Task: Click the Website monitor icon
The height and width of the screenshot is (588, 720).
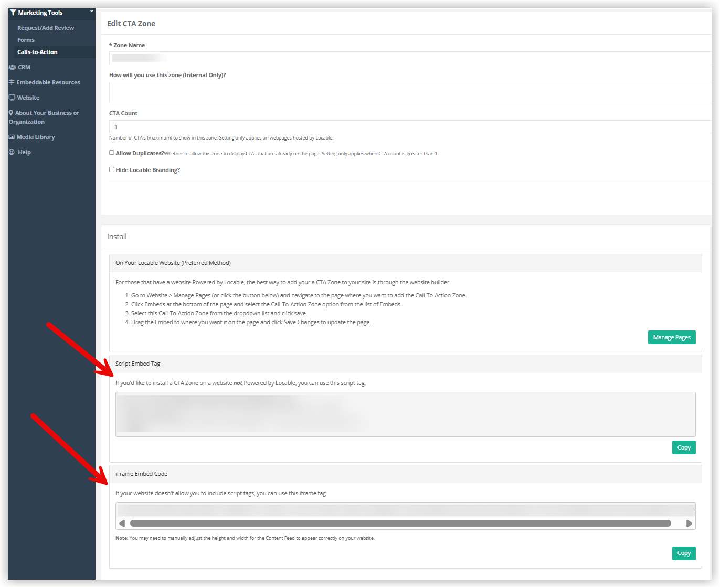Action: [x=12, y=98]
